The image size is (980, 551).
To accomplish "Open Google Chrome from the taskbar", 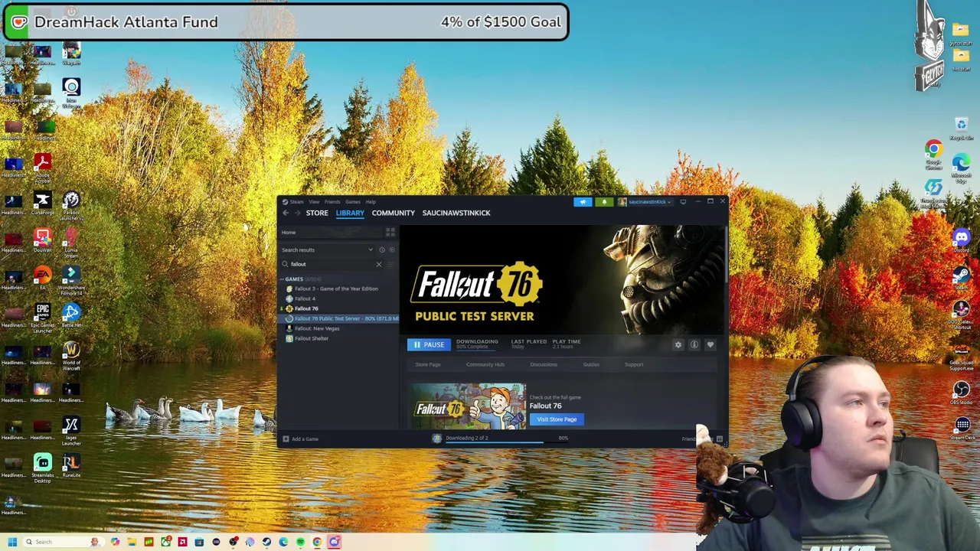I will 317,542.
